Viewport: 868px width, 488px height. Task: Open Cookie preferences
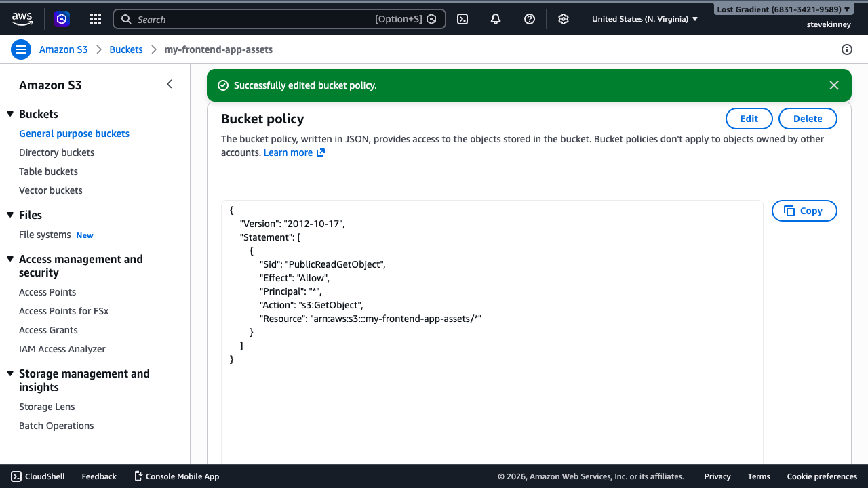822,476
